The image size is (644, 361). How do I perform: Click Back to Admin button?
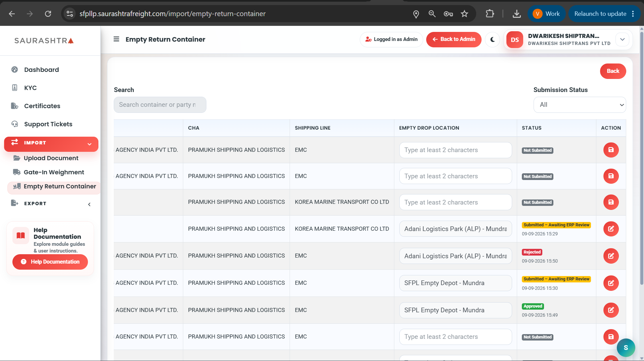[x=453, y=40]
